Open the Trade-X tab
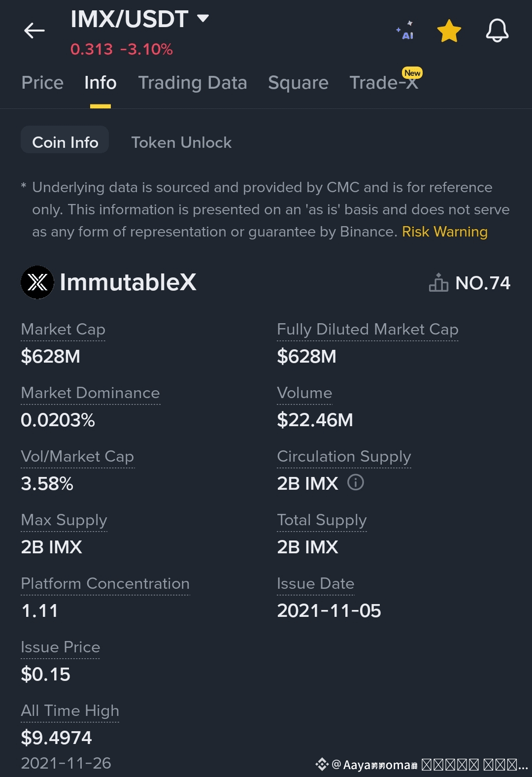This screenshot has width=532, height=777. click(x=383, y=83)
